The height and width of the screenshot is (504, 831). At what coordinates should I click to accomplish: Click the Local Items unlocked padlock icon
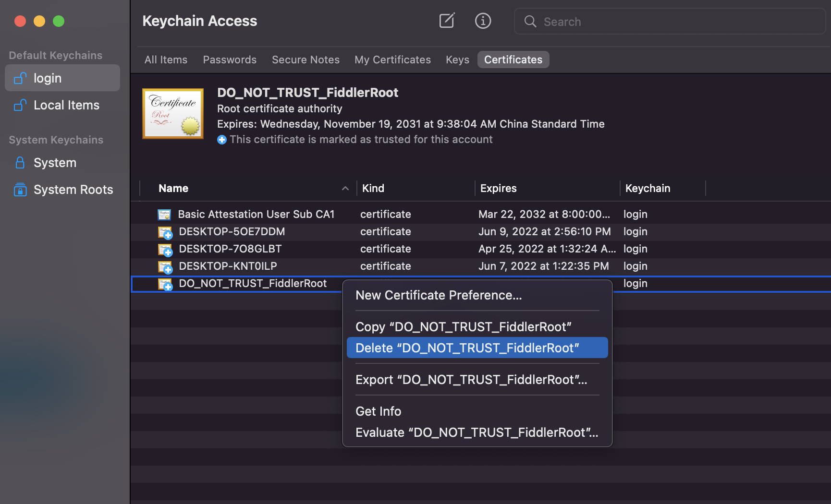point(20,105)
